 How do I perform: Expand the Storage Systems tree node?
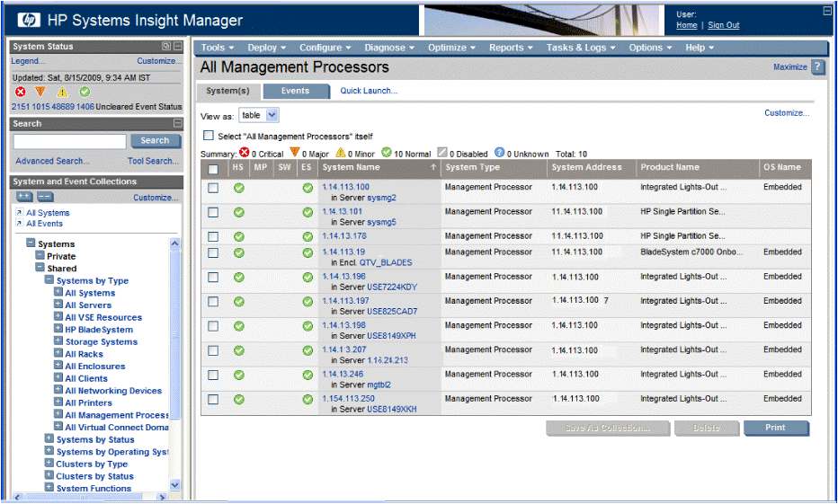point(58,340)
